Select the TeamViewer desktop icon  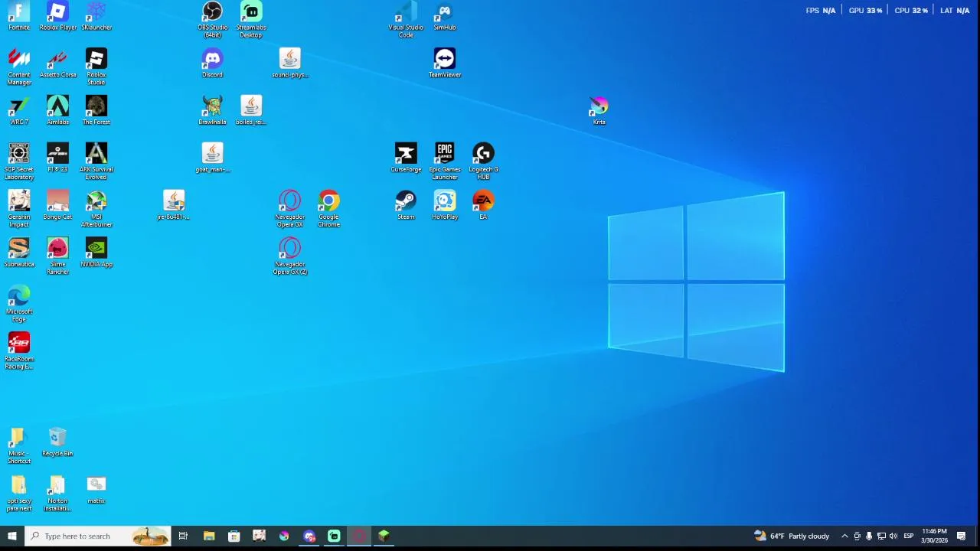(445, 64)
